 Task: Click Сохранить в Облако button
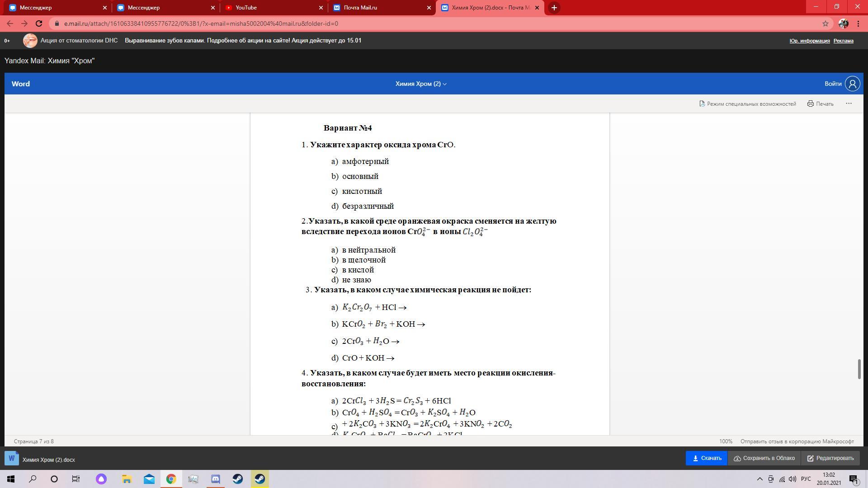(764, 458)
